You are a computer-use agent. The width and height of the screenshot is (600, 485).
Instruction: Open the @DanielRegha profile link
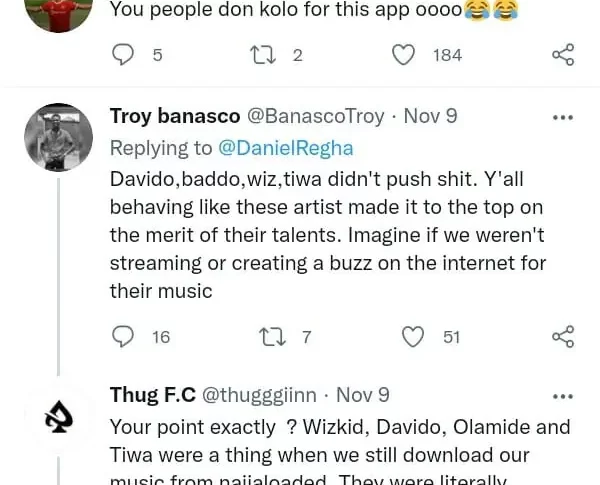point(286,148)
